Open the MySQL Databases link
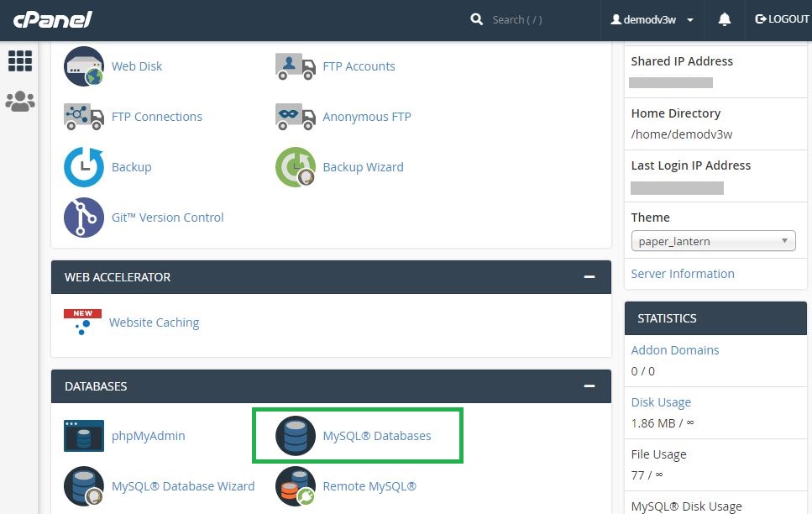Screen dimensions: 812x514 (x=377, y=436)
